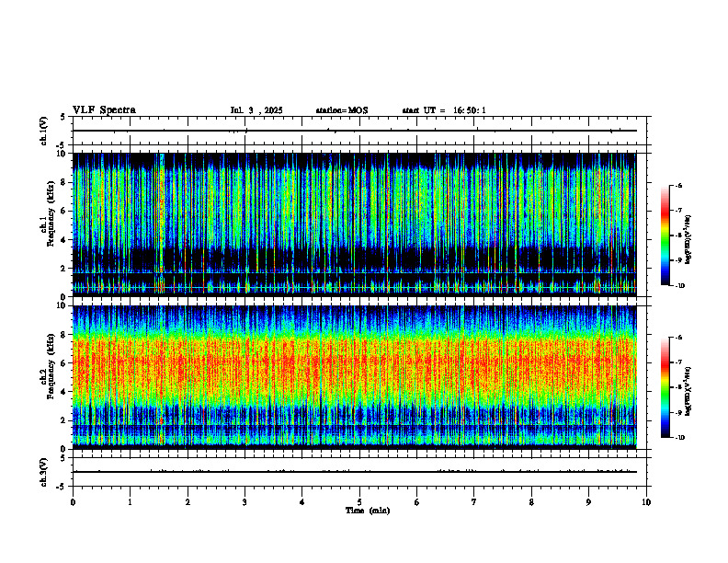The width and height of the screenshot is (728, 563).
Task: Click the ch.1 spectrogram color bar
Action: 665,236
